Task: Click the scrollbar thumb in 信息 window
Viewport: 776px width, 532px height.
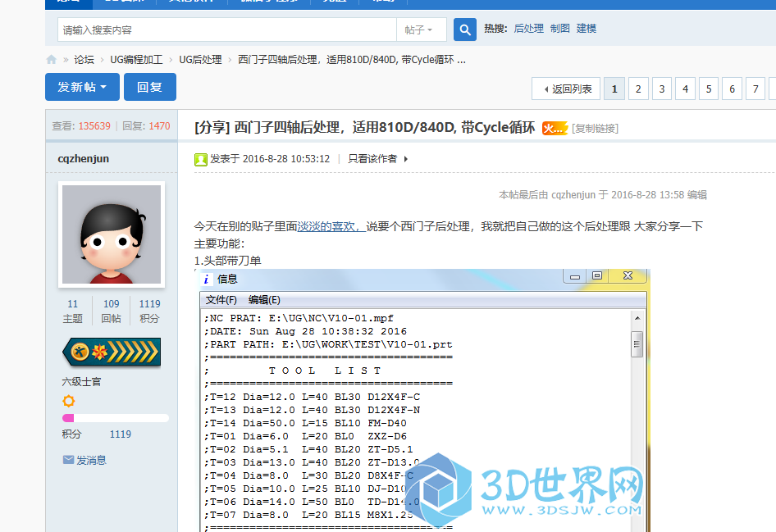Action: [637, 344]
